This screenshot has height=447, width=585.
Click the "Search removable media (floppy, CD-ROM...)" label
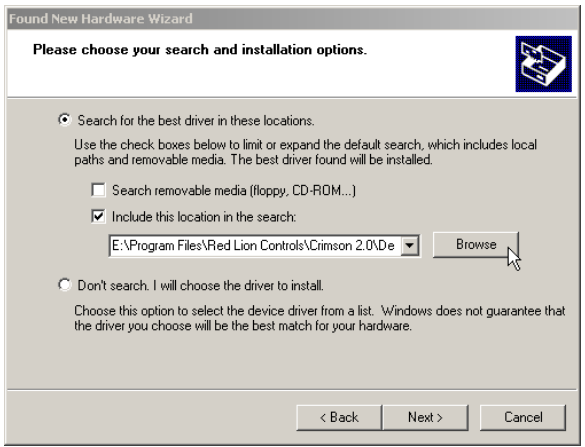point(234,190)
